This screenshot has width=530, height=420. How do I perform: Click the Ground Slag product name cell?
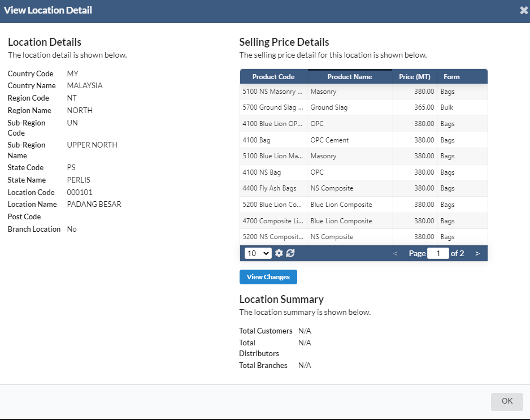(x=350, y=107)
